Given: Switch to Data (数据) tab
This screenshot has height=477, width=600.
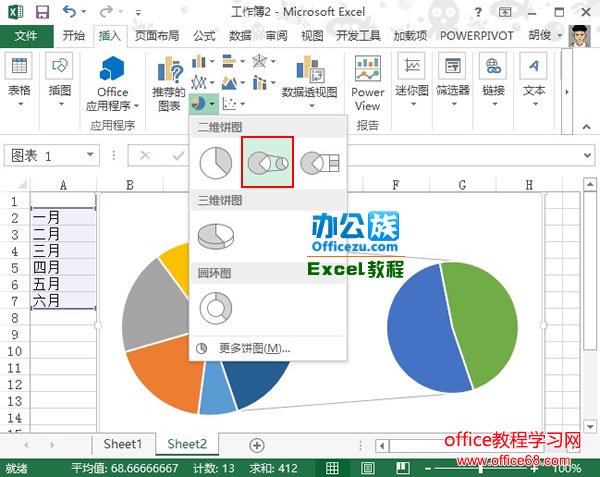Looking at the screenshot, I should pos(240,36).
